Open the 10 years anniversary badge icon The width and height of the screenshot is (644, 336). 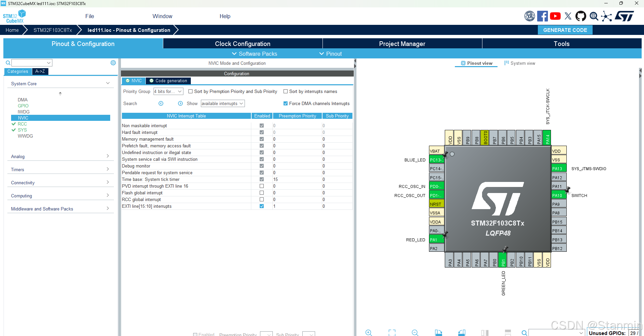[529, 16]
